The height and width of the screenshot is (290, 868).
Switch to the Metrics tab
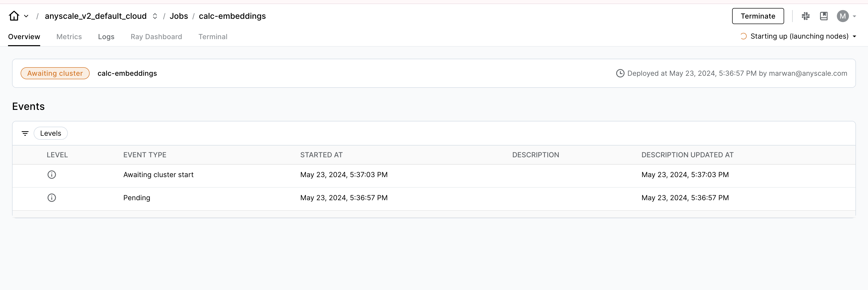[69, 37]
